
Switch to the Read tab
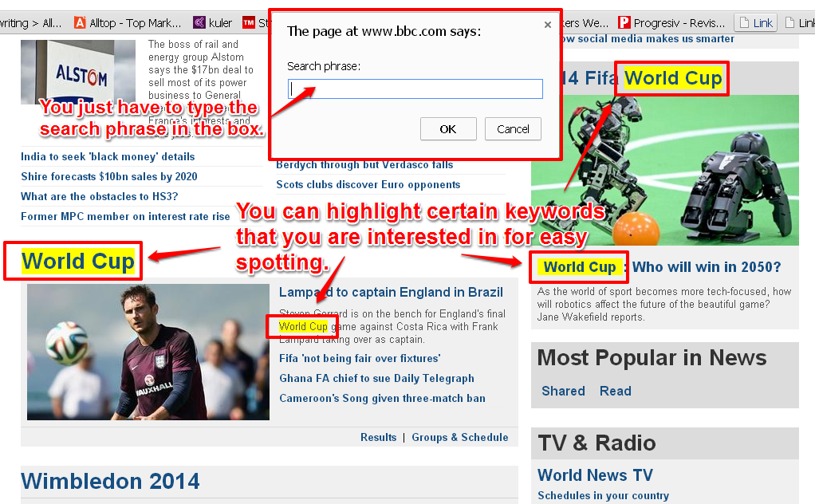616,392
